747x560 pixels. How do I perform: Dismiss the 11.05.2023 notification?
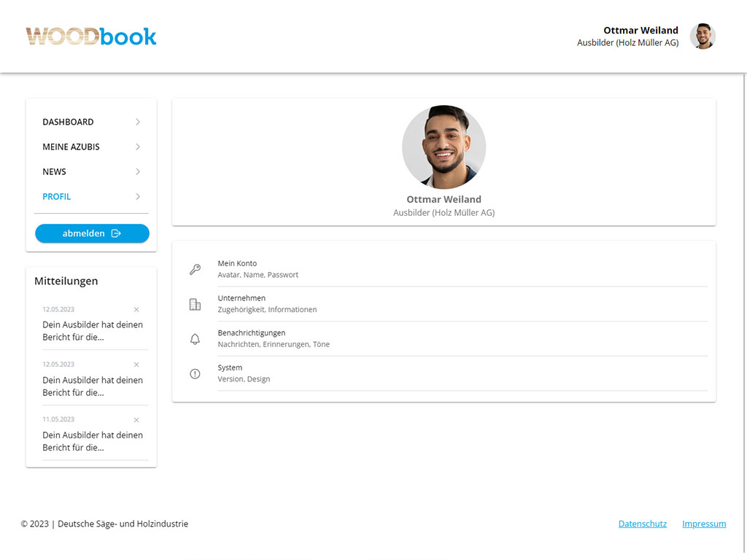(136, 420)
